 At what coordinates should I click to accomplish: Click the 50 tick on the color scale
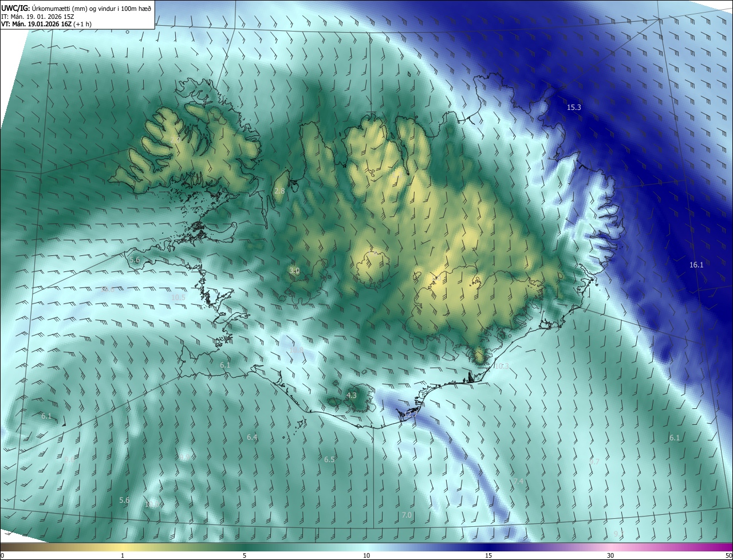[x=728, y=555]
